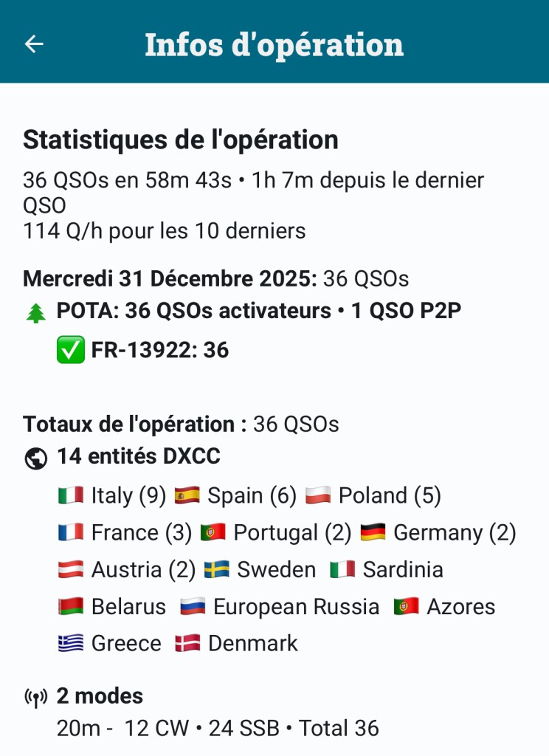Click the Poland flag icon
The height and width of the screenshot is (756, 549).
point(318,495)
